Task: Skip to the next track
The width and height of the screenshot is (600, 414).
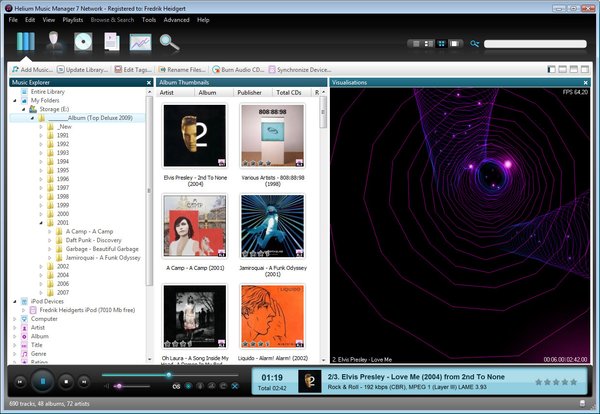Action: pos(85,381)
